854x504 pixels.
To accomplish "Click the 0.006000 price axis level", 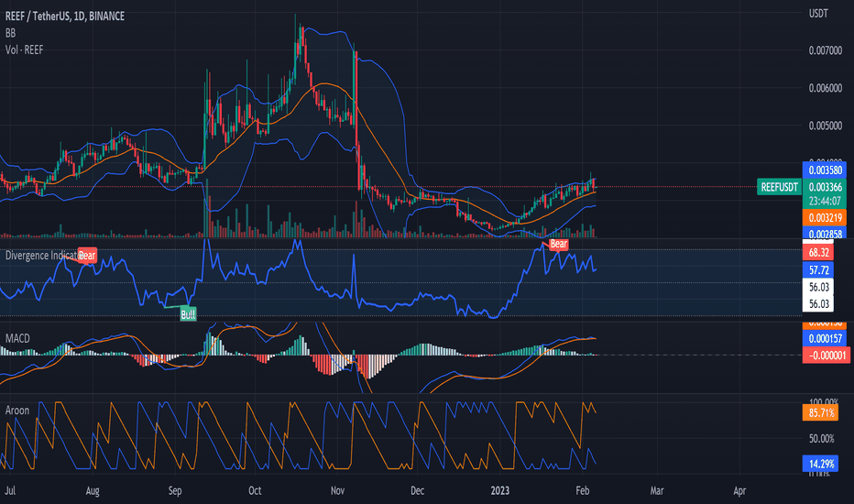I will tap(825, 88).
